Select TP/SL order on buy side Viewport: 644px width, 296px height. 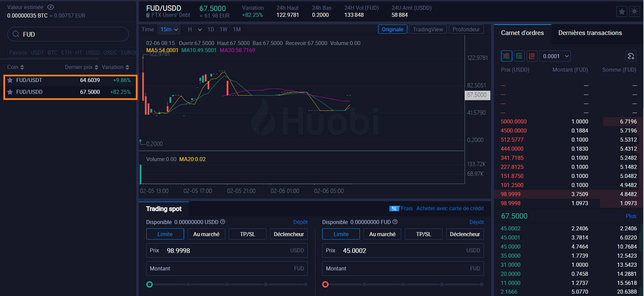(x=248, y=234)
